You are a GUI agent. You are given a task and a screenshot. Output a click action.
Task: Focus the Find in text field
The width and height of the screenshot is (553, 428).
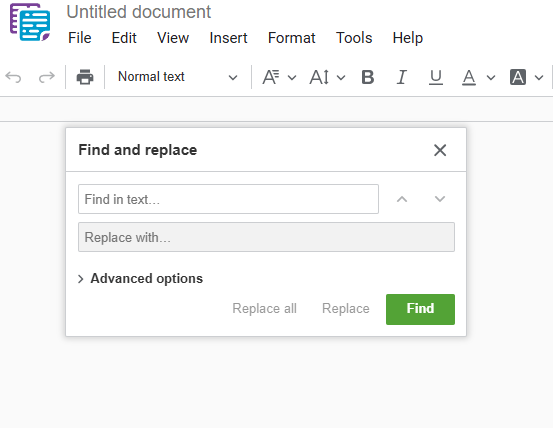[229, 199]
